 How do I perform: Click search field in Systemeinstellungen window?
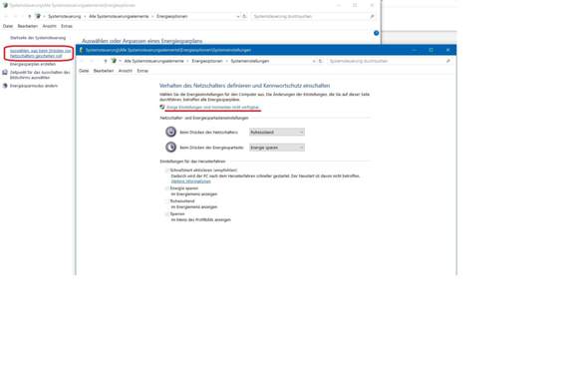pyautogui.click(x=390, y=61)
